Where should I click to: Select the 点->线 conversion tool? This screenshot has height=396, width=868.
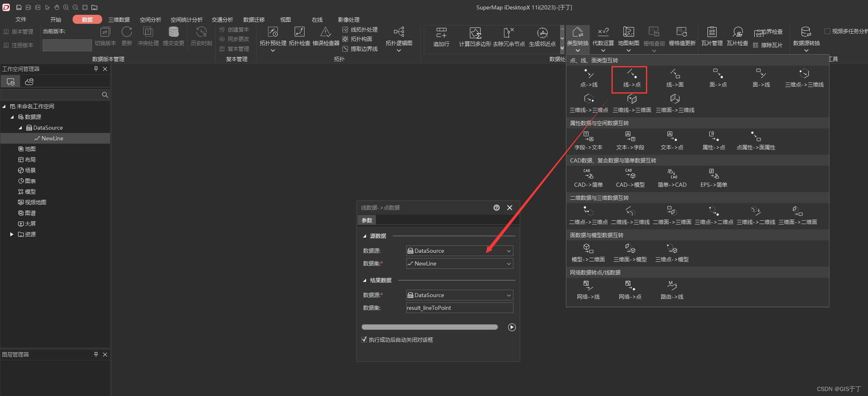click(589, 78)
